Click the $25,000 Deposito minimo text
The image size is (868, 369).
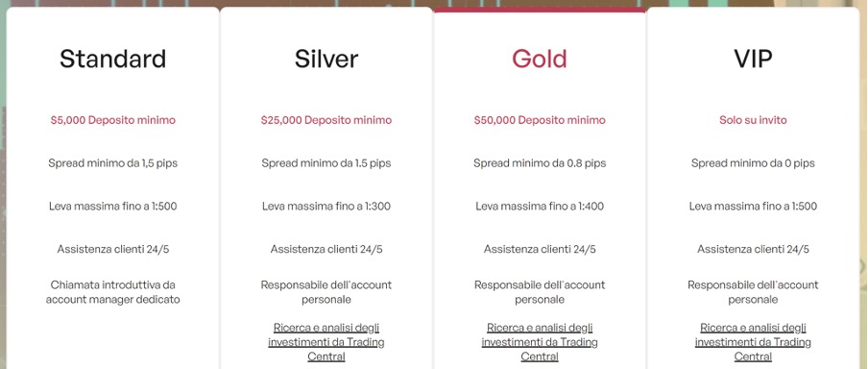click(x=326, y=120)
